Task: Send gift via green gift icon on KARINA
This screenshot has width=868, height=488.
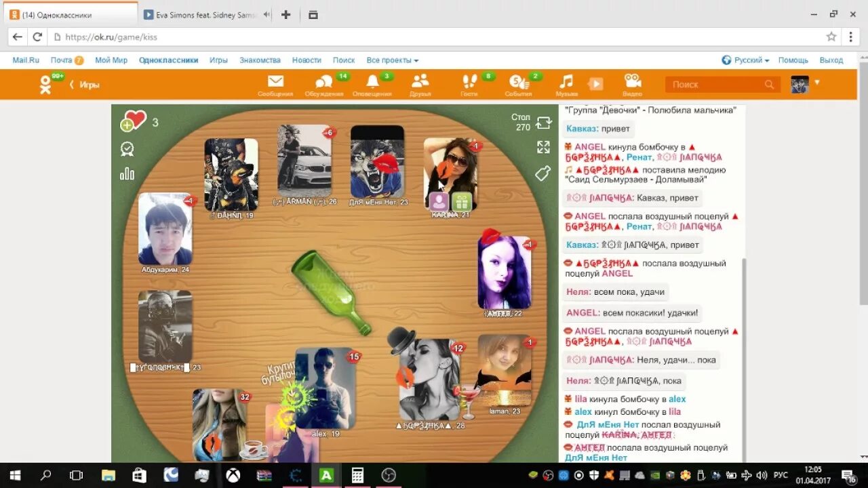Action: click(462, 201)
